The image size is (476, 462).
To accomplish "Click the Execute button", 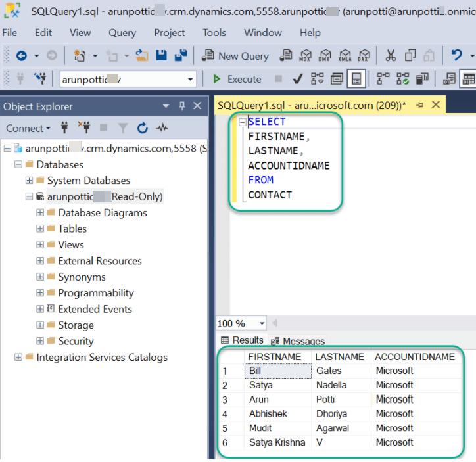I will pos(237,79).
